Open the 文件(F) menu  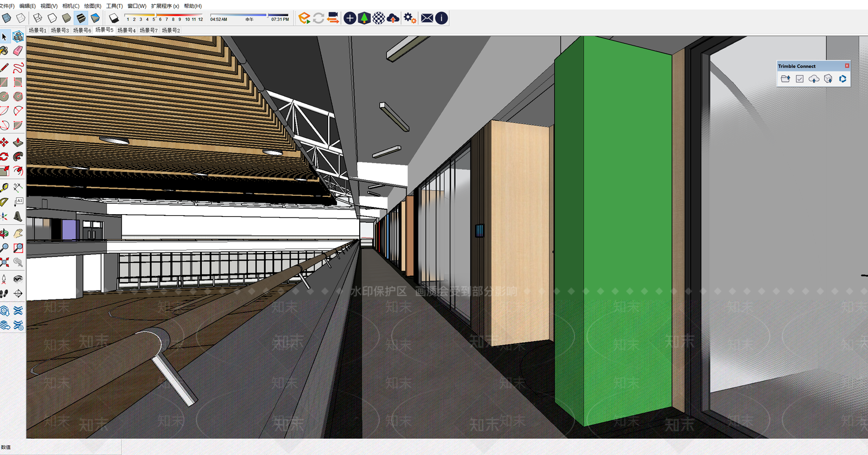[x=7, y=6]
